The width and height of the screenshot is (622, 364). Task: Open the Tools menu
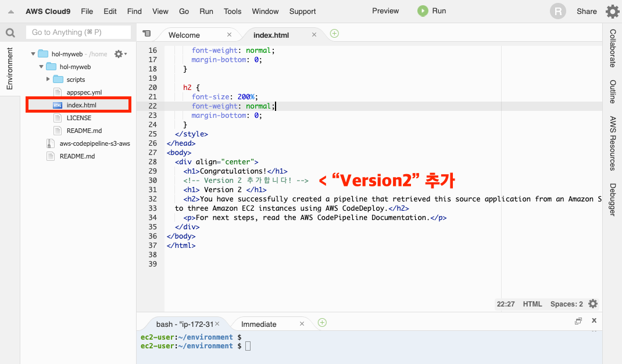[x=233, y=12]
